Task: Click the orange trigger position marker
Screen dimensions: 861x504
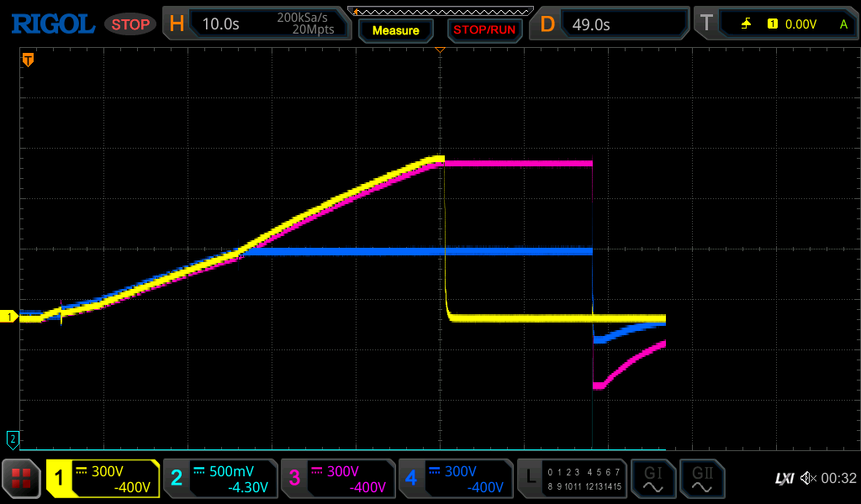Action: click(28, 60)
